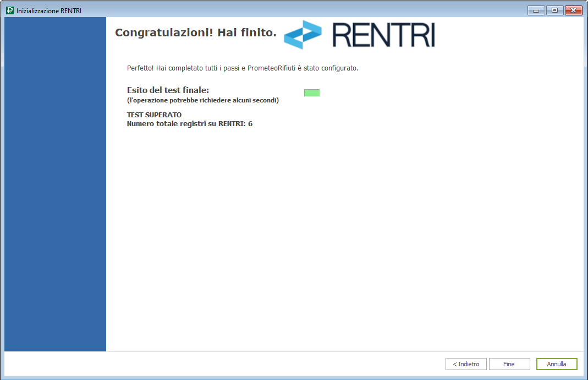Go back with the Indietro button
588x380 pixels.
point(466,364)
